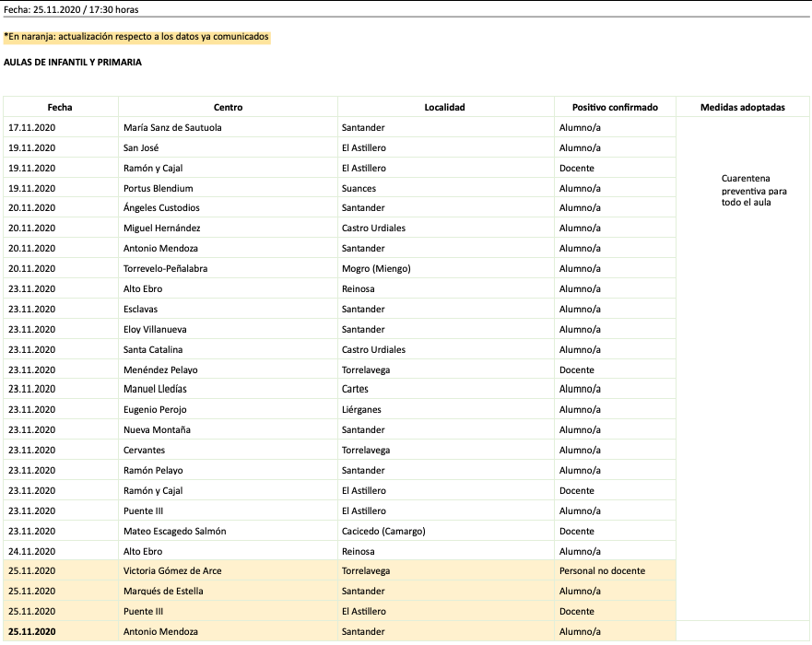
Task: Select the Suances locality cell
Action: [x=359, y=188]
